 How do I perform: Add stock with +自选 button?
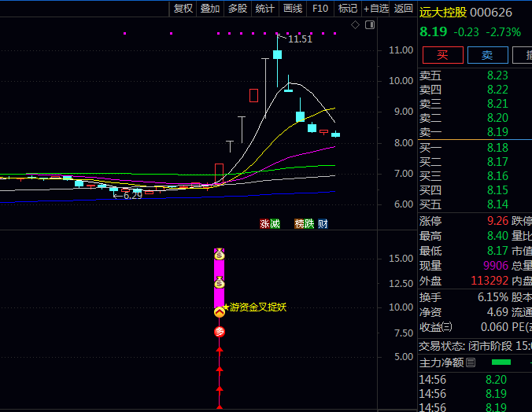376,9
